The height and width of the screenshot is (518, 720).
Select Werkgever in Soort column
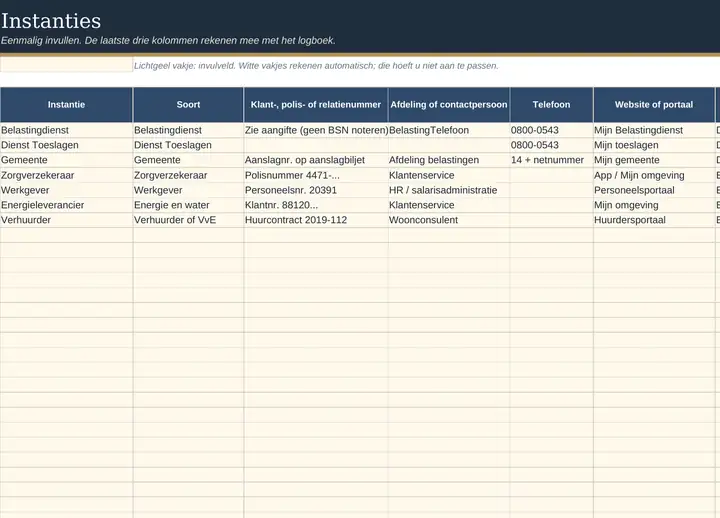click(x=188, y=190)
